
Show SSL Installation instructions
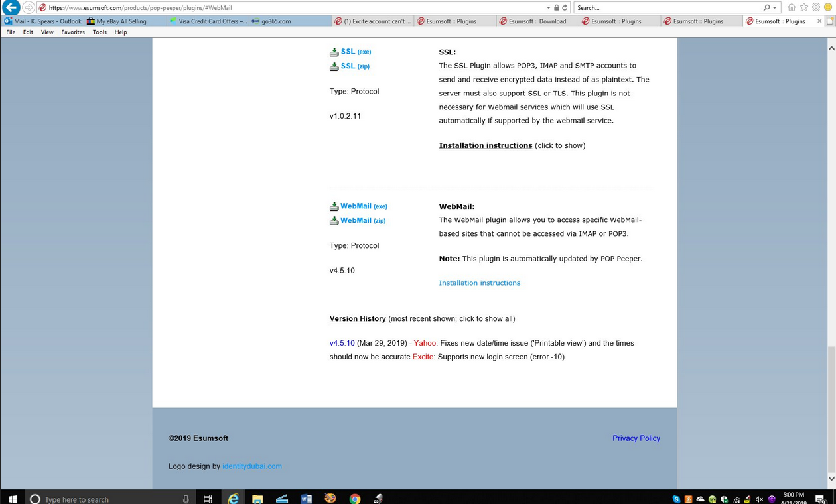coord(486,145)
